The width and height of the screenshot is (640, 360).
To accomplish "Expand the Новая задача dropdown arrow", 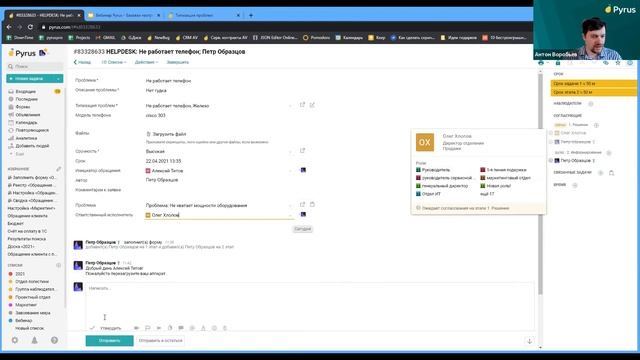I will point(59,78).
